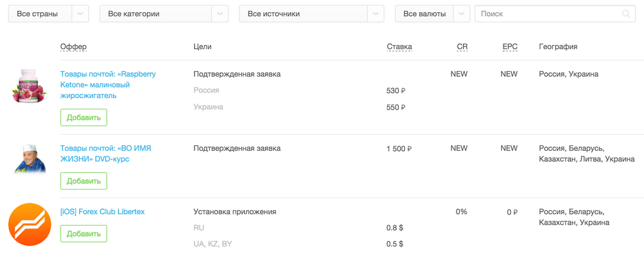Open the Raspberry Ketone offer link
Screen dimensions: 644x258
[x=108, y=84]
